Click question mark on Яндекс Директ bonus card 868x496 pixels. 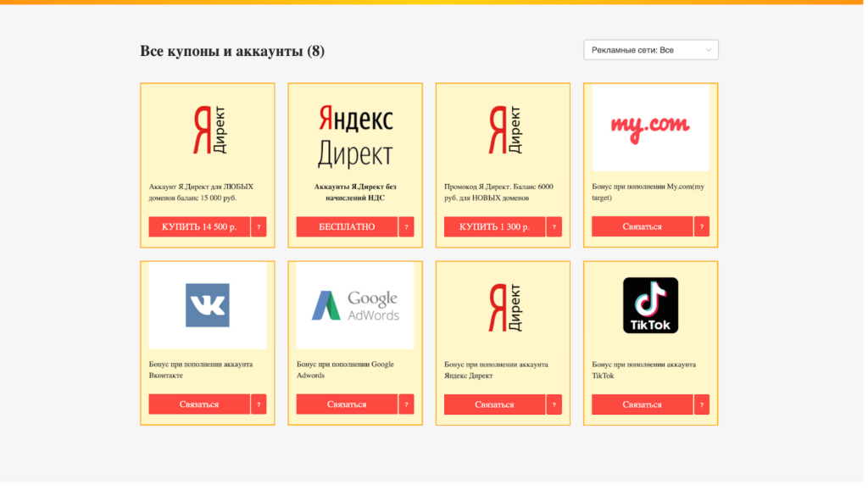[x=554, y=404]
